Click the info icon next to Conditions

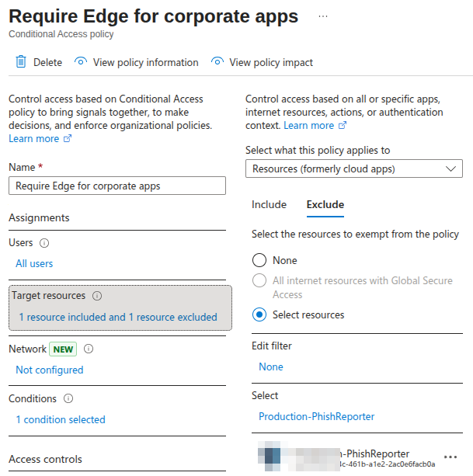[x=68, y=398]
